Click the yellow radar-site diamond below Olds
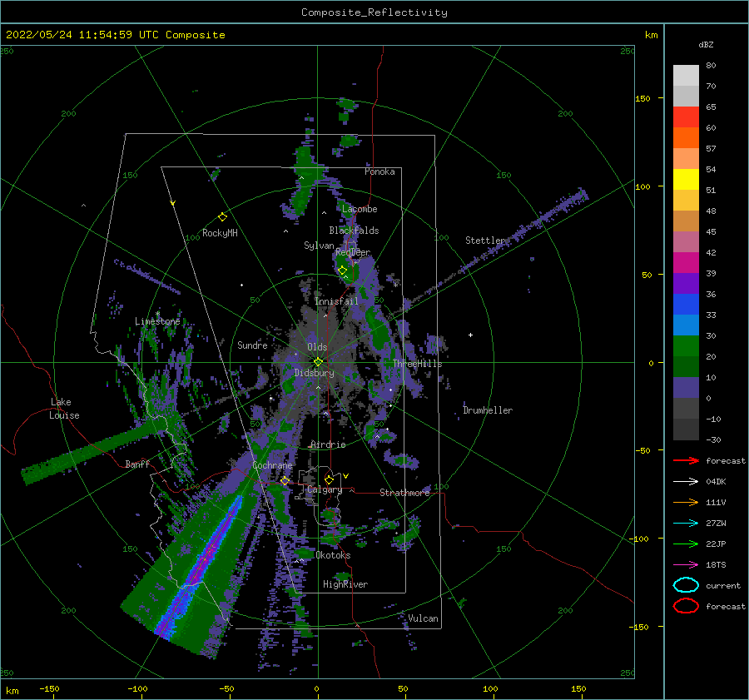The width and height of the screenshot is (749, 700). pos(318,362)
